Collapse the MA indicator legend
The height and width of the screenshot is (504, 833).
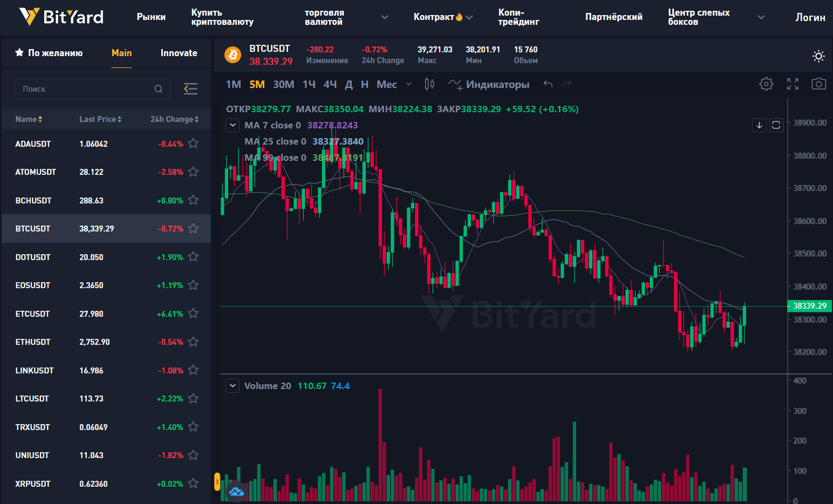(x=233, y=125)
